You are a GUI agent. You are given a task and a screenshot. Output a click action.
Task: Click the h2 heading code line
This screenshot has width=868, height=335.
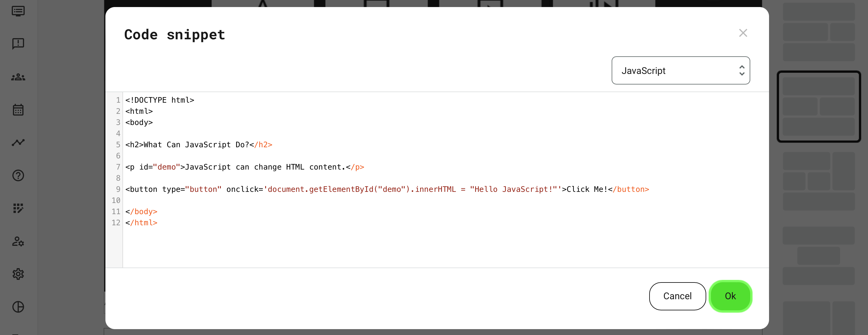coord(199,145)
